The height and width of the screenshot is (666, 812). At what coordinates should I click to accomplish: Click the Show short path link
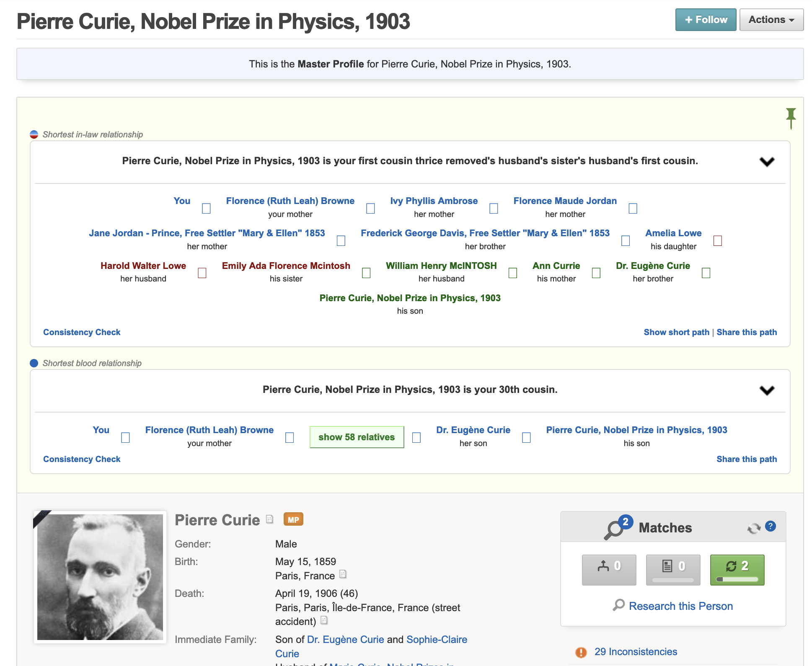676,332
